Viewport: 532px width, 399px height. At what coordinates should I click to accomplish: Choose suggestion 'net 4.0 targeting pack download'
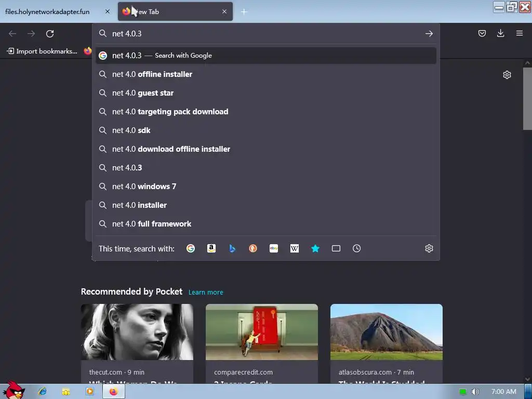coord(266,111)
